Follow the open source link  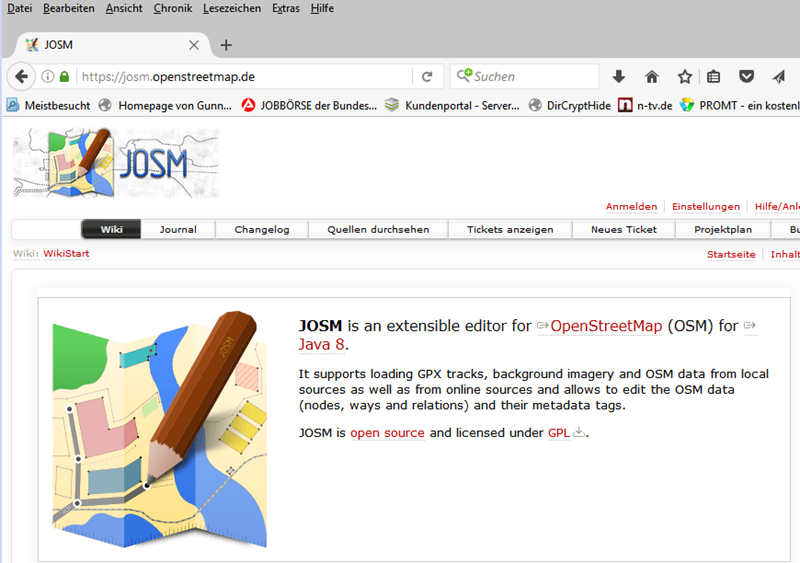(387, 433)
